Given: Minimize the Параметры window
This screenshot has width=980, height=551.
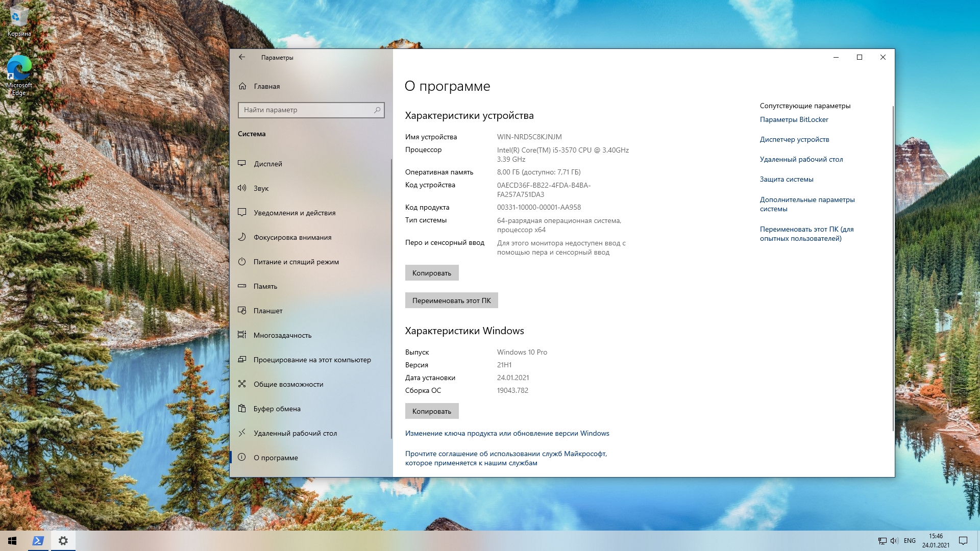Looking at the screenshot, I should click(x=836, y=57).
